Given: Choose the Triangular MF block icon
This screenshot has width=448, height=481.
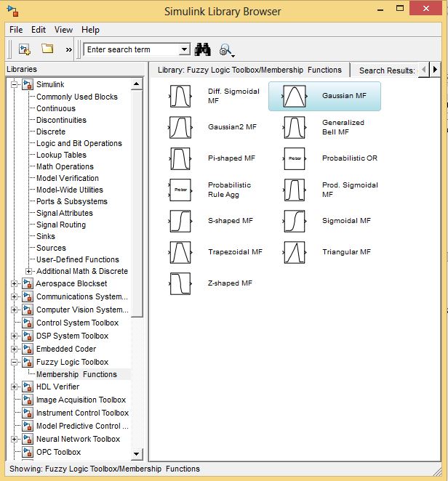Looking at the screenshot, I should 295,252.
